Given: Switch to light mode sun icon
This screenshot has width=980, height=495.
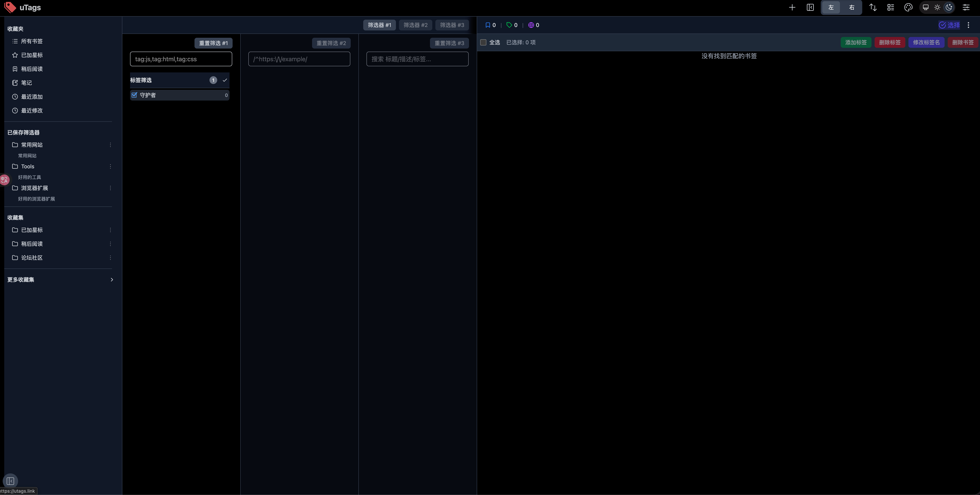Looking at the screenshot, I should [x=937, y=8].
